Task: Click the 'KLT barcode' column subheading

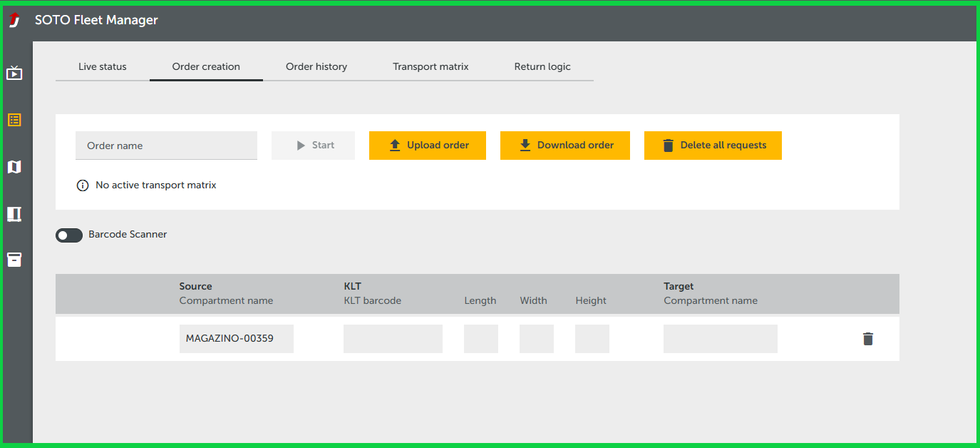Action: (x=373, y=301)
